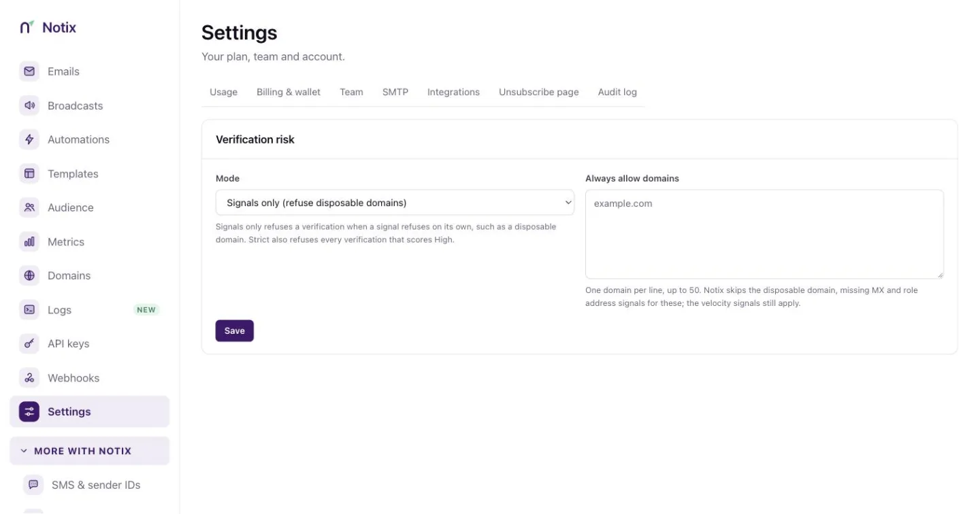Open the Emails sidebar link
The image size is (980, 514).
pos(90,71)
